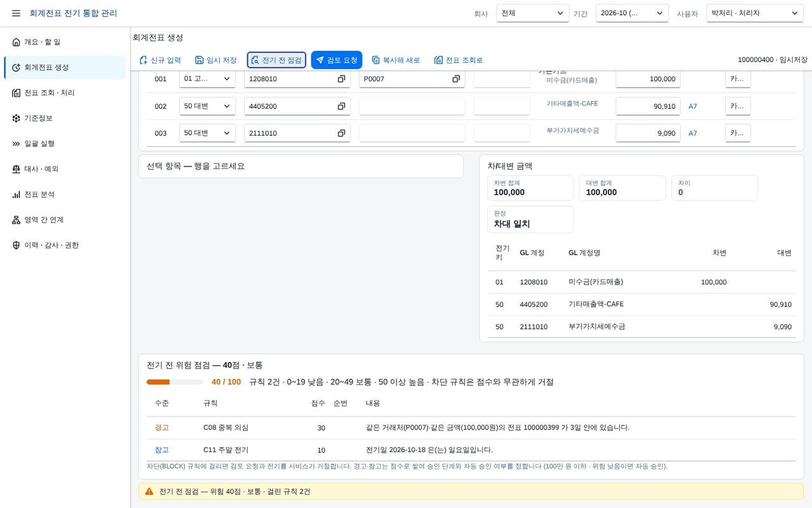The width and height of the screenshot is (812, 508).
Task: Select the C11 주말 전기 rule row
Action: pos(471,450)
